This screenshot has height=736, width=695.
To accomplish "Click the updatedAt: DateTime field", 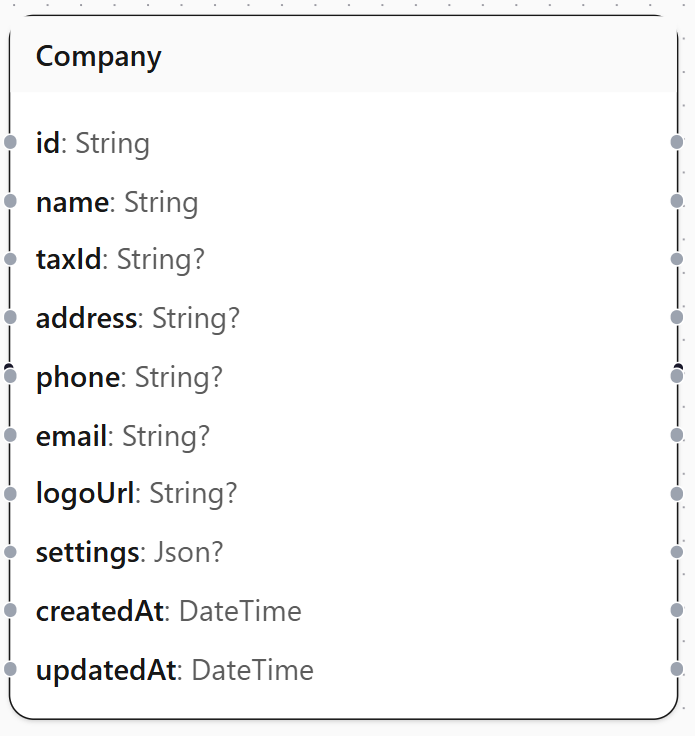I will tap(344, 669).
